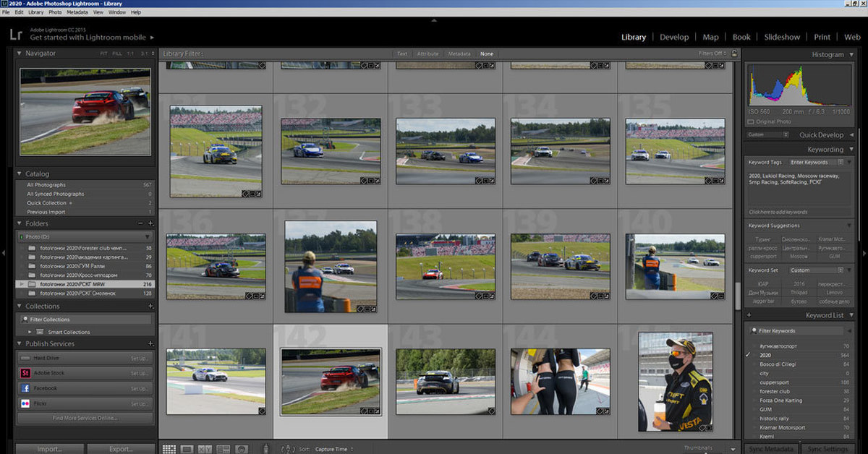Switch to Grid view in toolbar
Viewport: 868px width, 454px height.
tap(169, 449)
